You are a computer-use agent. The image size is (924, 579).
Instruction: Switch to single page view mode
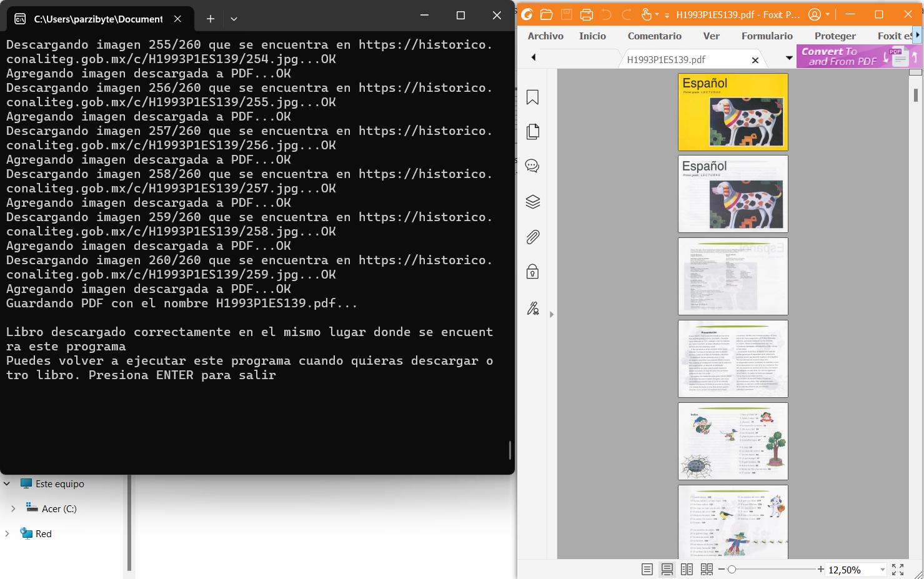647,569
